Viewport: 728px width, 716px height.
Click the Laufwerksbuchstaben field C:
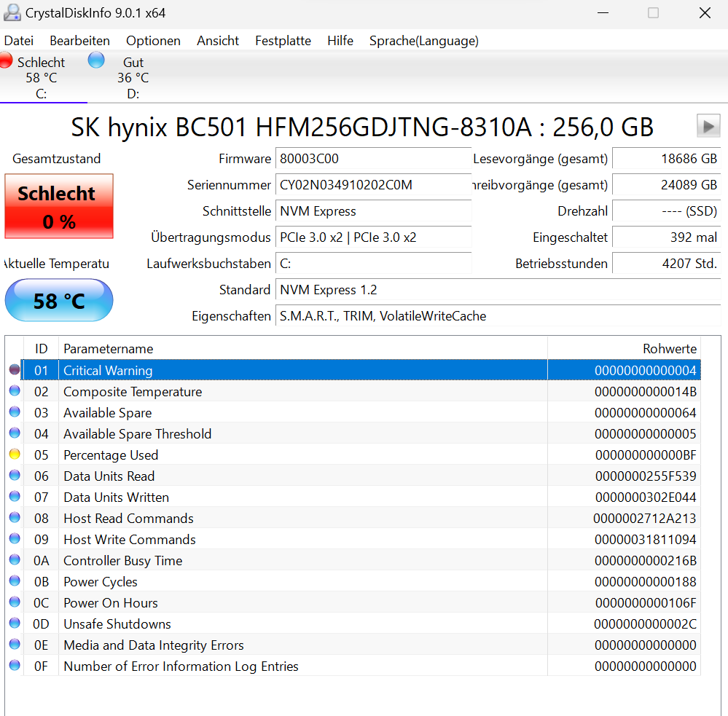coord(373,264)
